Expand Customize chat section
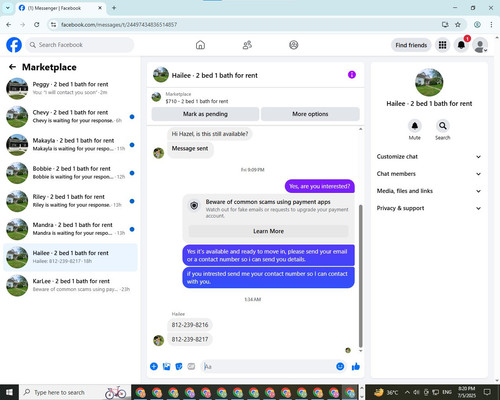 429,157
